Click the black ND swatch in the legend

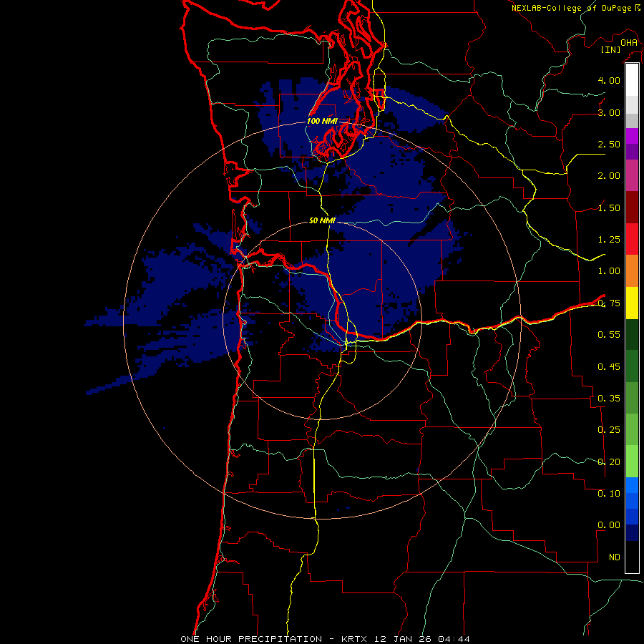632,557
